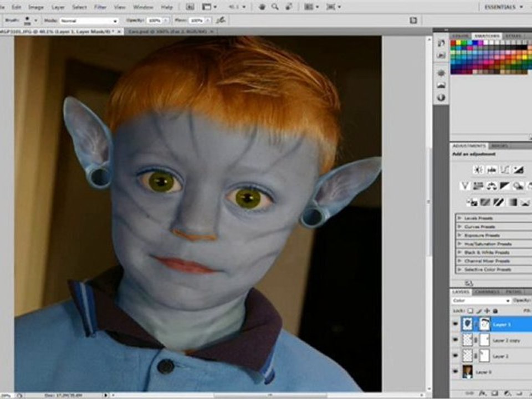Switch to the Swatches tab
532x399 pixels.
point(487,35)
